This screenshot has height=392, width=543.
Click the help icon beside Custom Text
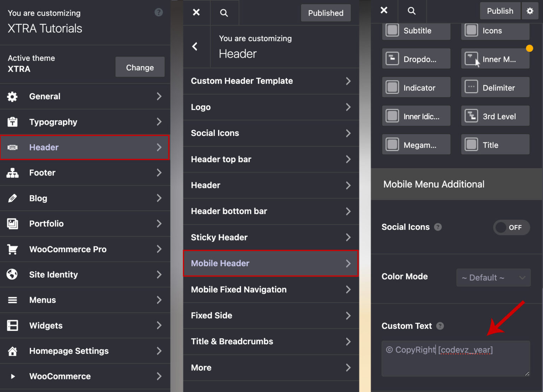(x=440, y=326)
